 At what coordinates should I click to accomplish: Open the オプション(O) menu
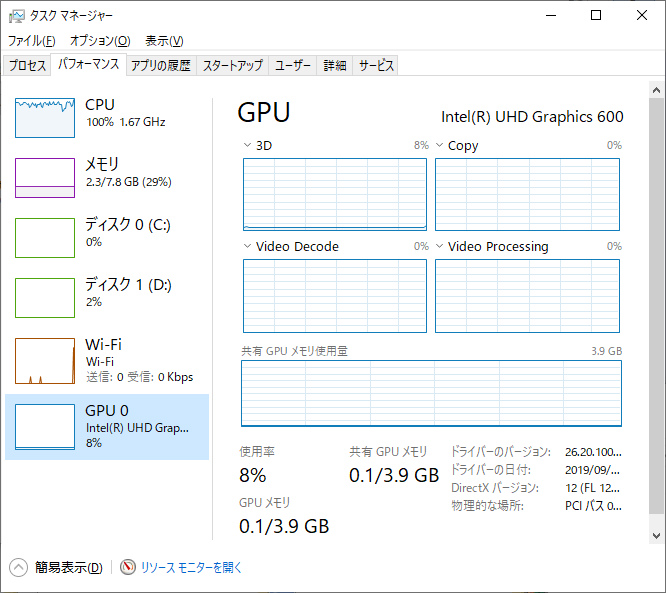click(100, 41)
